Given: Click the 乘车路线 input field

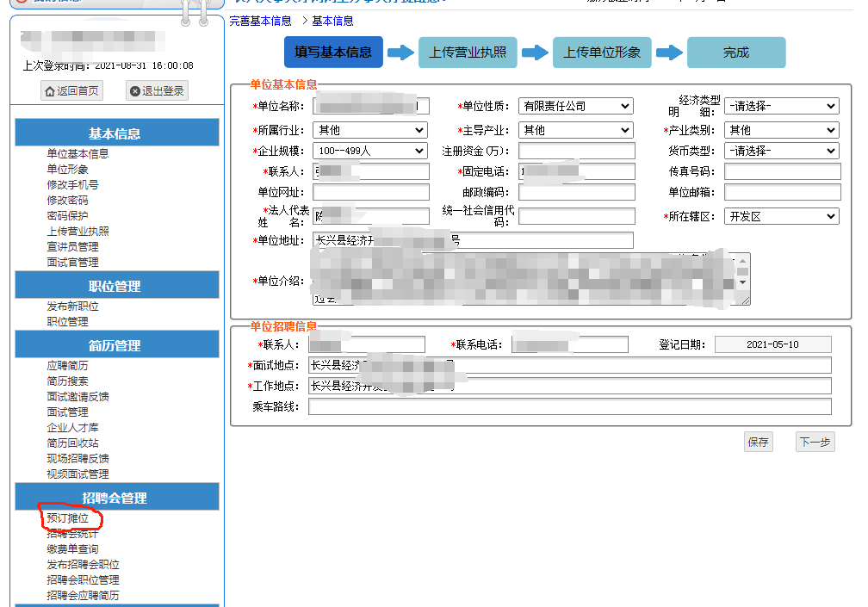Looking at the screenshot, I should tap(569, 406).
